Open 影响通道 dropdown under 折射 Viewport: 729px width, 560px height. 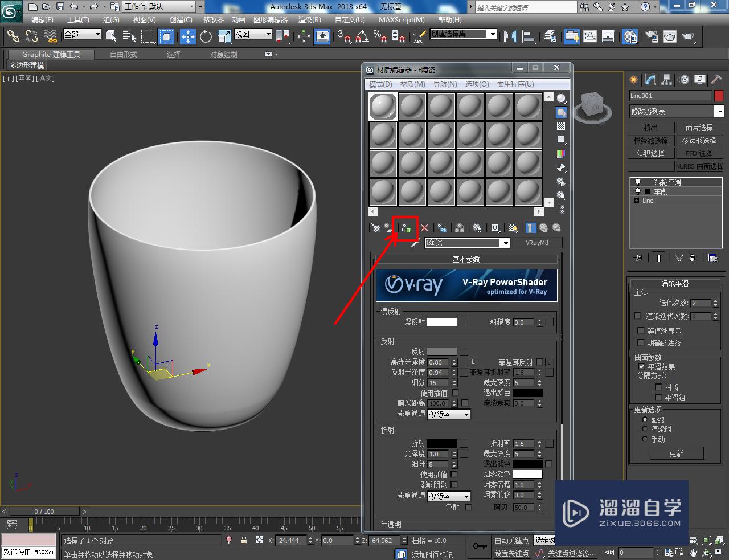pos(449,497)
